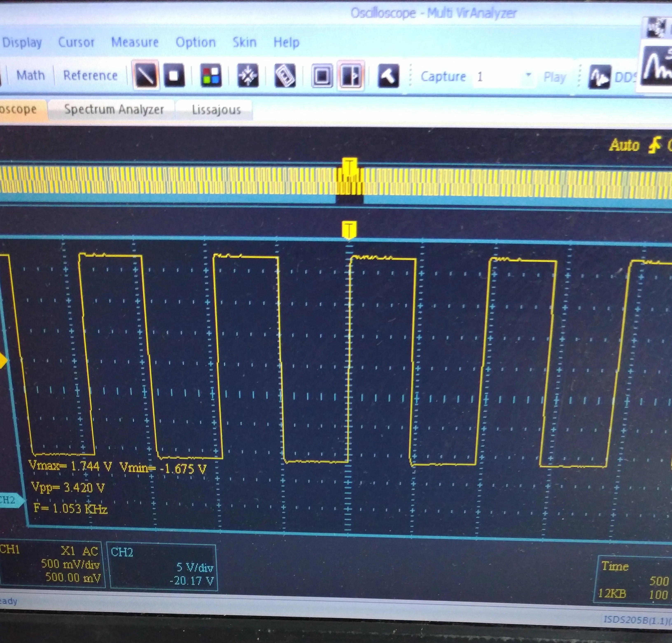The width and height of the screenshot is (672, 643).
Task: Open the Measure menu
Action: 135,42
